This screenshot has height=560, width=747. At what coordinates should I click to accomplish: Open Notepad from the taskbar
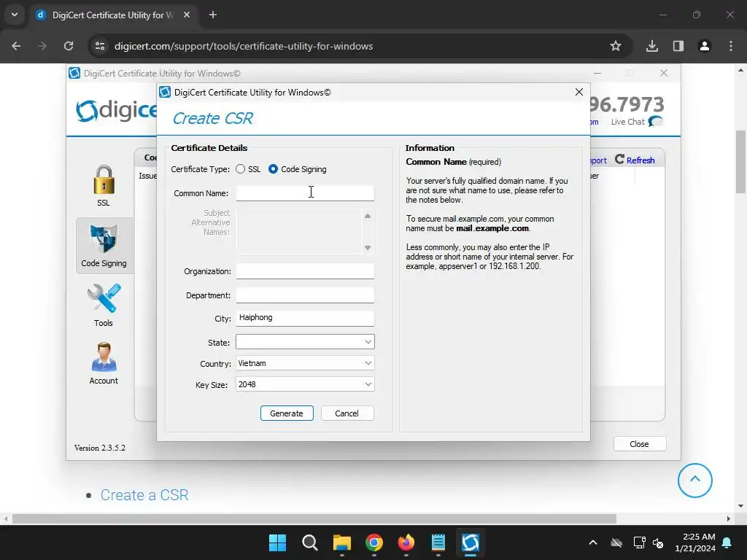point(438,542)
